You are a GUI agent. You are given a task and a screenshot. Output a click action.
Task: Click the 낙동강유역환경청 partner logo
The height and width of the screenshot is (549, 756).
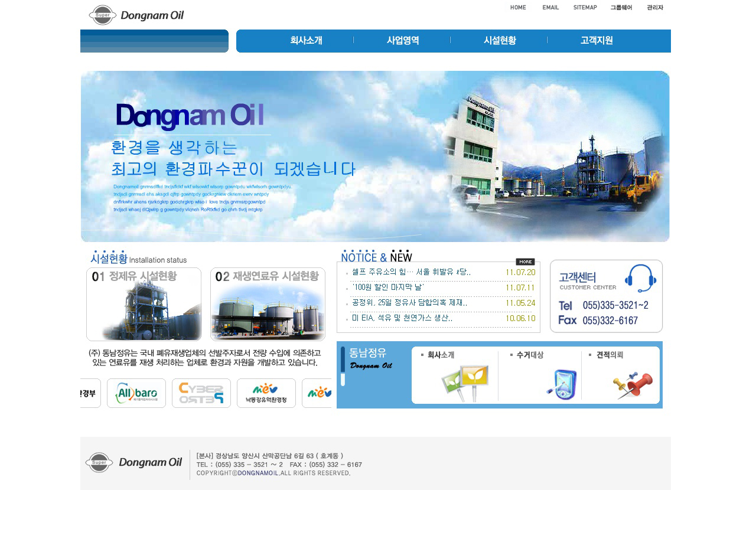266,393
